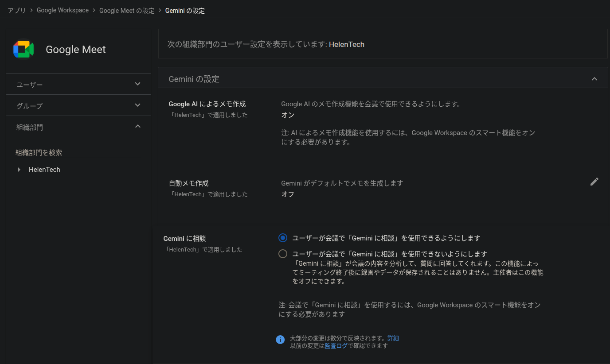Open Google Meet の設定 breadcrumb
The image size is (610, 364).
point(127,10)
